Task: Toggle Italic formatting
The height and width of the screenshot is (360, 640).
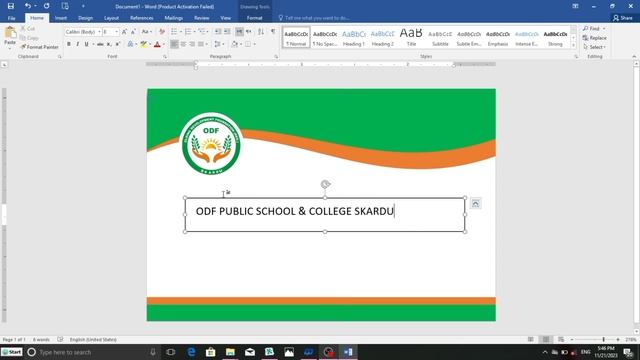Action: click(x=78, y=44)
